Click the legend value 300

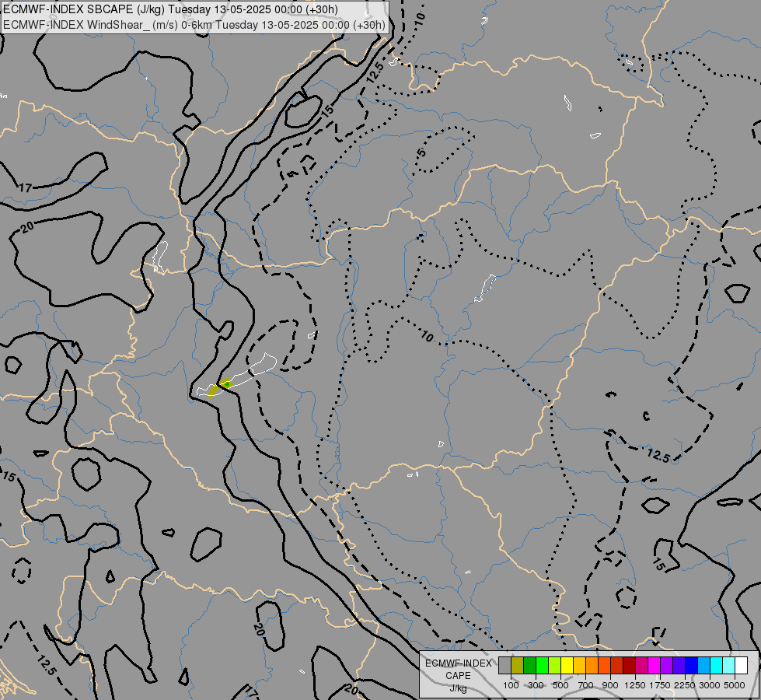536,685
